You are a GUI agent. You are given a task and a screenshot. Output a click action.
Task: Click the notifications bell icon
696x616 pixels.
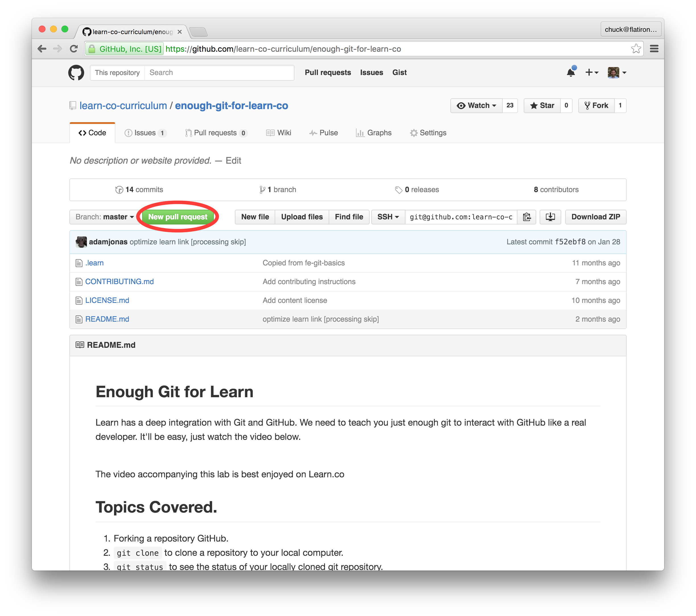pos(570,72)
